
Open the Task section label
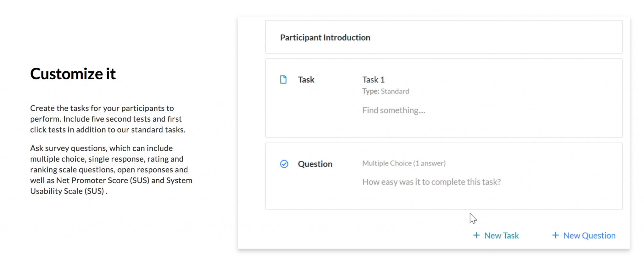[x=306, y=80]
